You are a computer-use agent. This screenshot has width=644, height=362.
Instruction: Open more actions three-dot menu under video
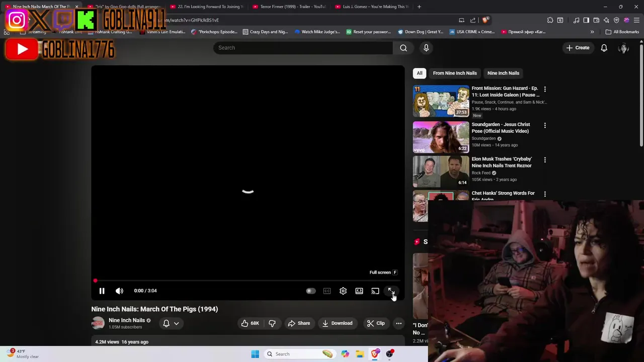tap(398, 323)
